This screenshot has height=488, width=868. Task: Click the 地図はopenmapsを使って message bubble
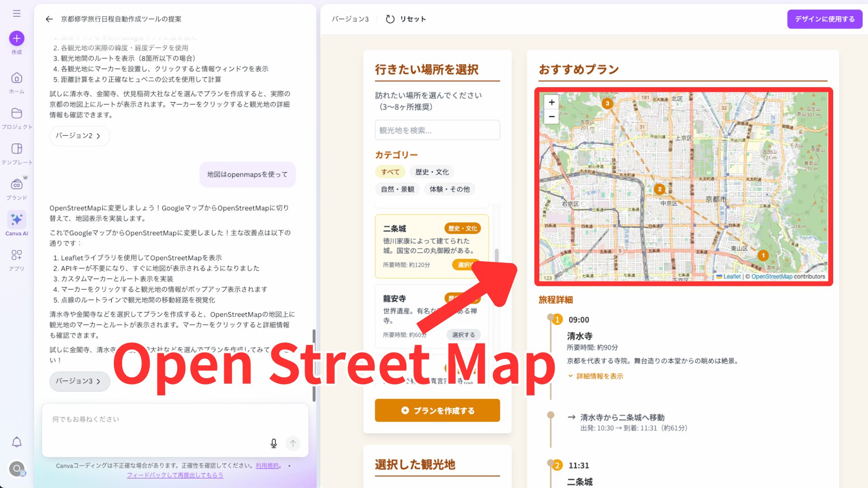[x=247, y=174]
